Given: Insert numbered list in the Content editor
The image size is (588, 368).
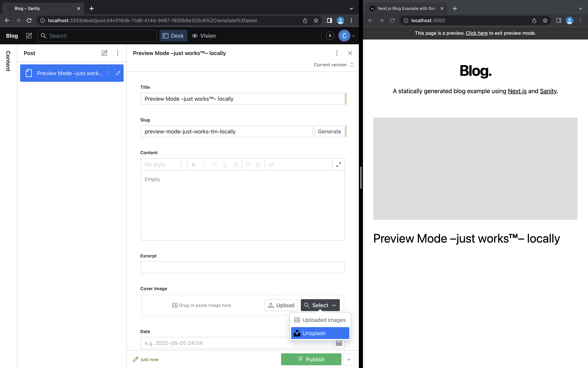Looking at the screenshot, I should 258,165.
